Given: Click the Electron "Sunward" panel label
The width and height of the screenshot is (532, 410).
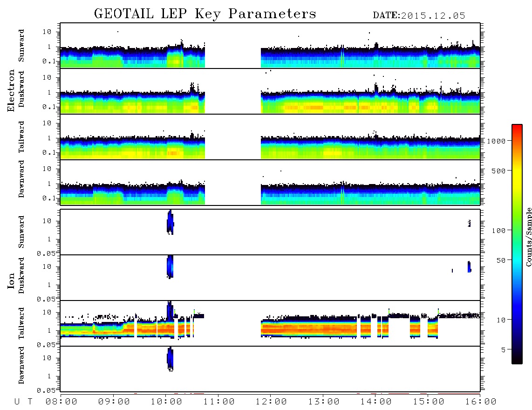Looking at the screenshot, I should [x=21, y=46].
